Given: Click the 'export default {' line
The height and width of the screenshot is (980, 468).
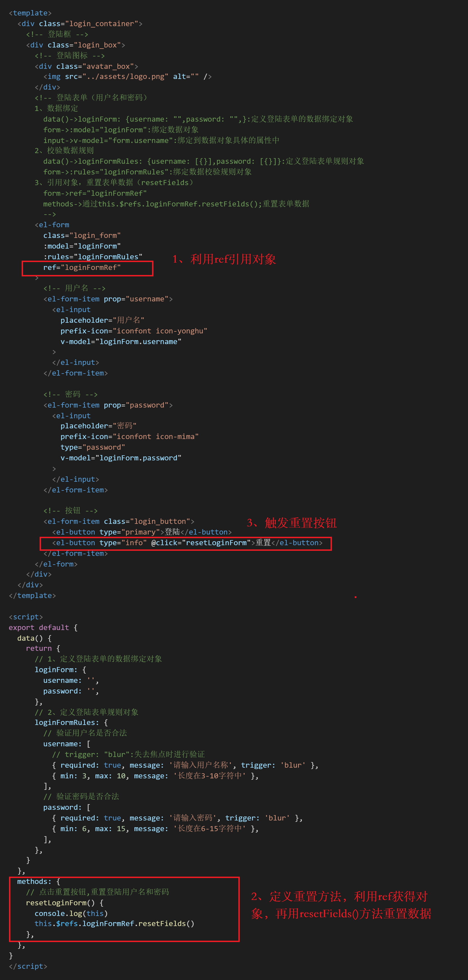Looking at the screenshot, I should (x=43, y=628).
